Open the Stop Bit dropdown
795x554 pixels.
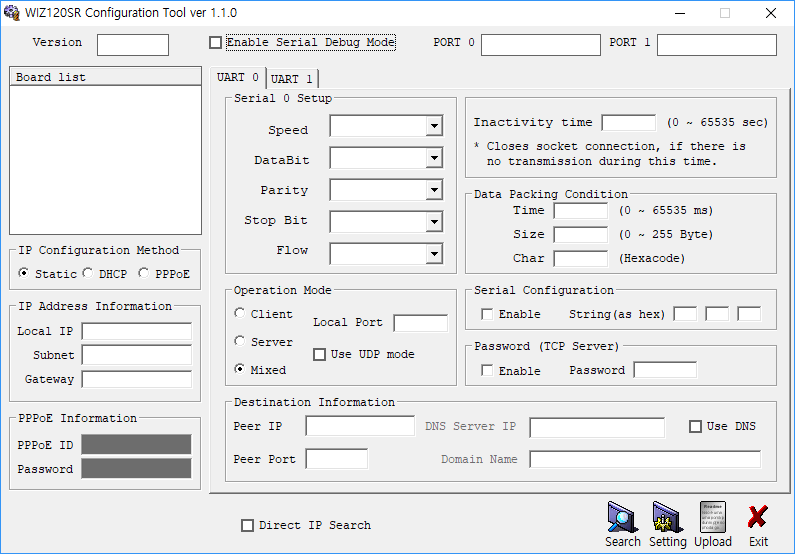[434, 222]
